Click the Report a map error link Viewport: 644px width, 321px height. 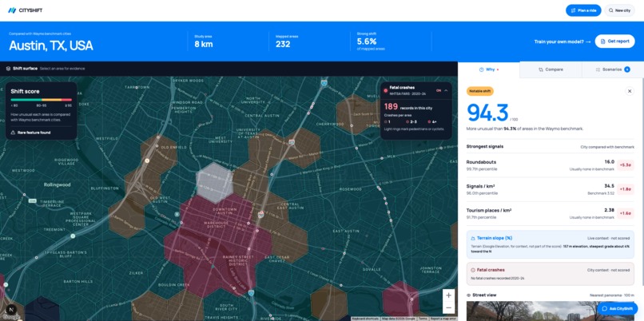tap(443, 319)
